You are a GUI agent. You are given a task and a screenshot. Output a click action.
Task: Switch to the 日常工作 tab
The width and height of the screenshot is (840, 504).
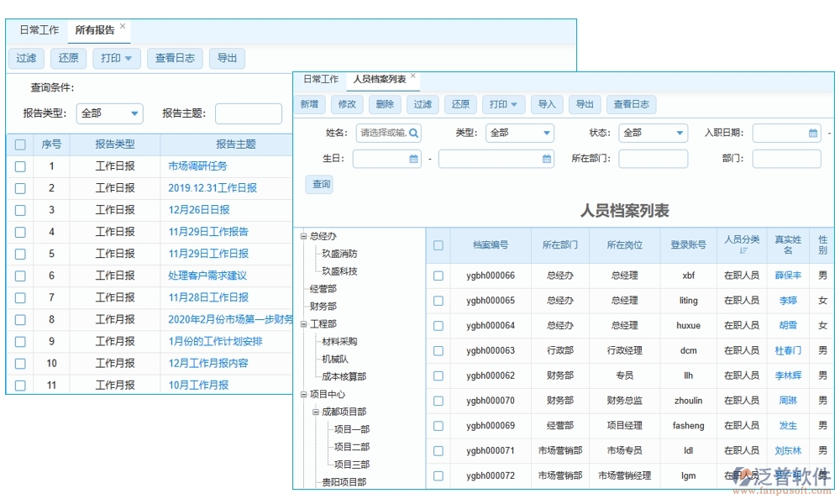click(320, 79)
